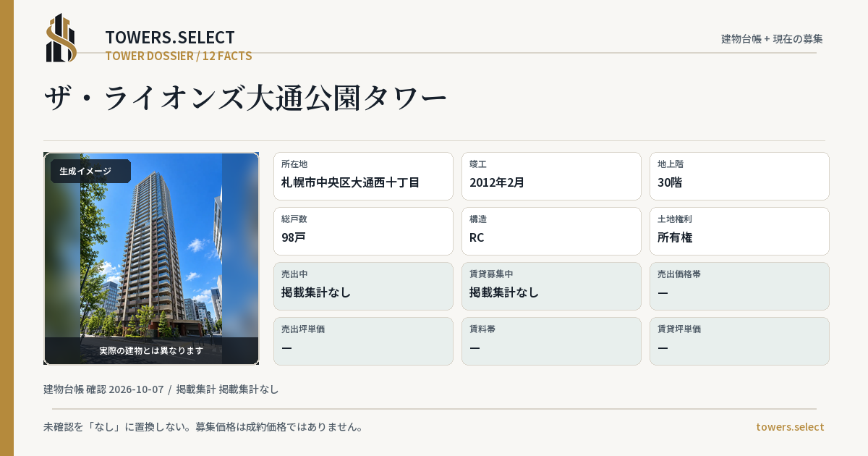The width and height of the screenshot is (868, 456).
Task: Select the 売出中 listing card
Action: point(363,286)
